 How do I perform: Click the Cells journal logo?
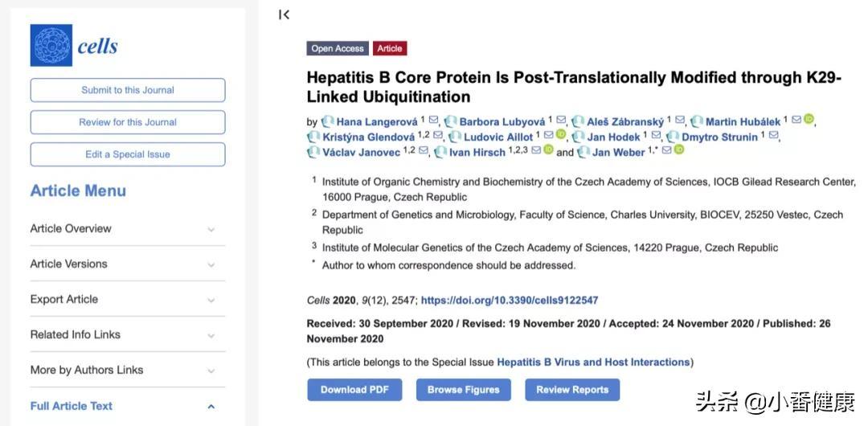pos(74,46)
